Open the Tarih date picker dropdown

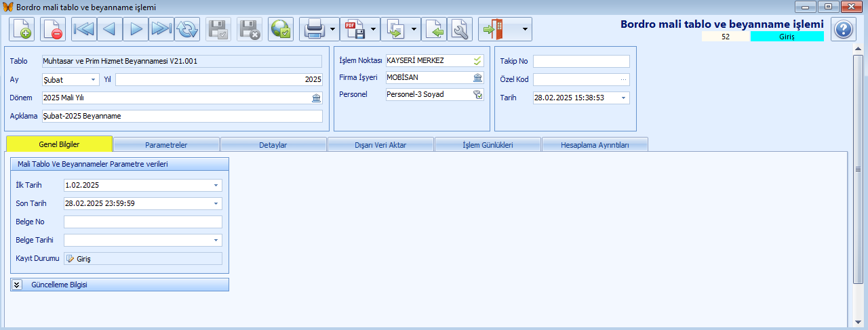pos(623,98)
